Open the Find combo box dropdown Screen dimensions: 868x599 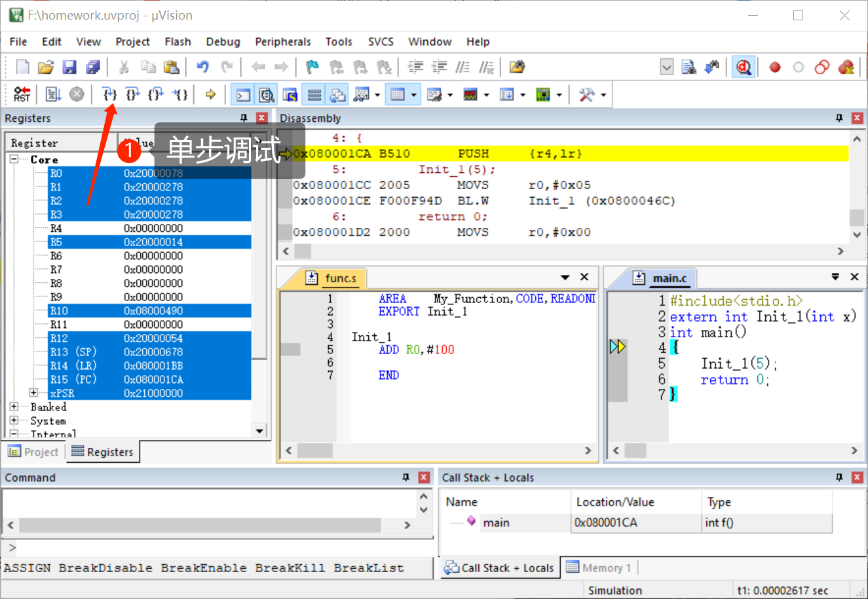666,67
